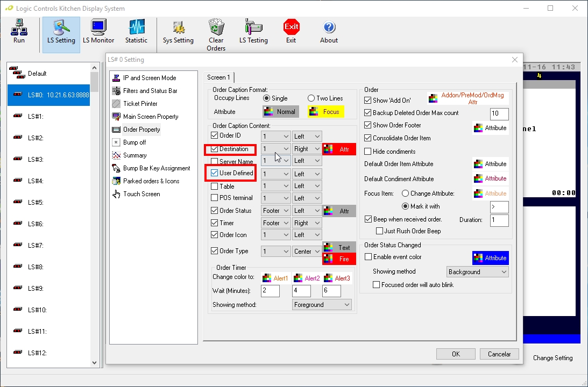
Task: Open Order Status Footer dropdown
Action: [275, 211]
